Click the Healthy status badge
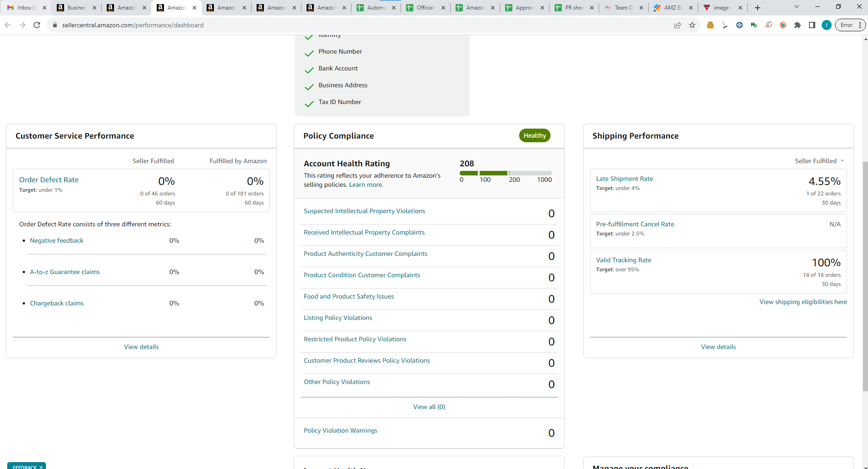Image resolution: width=868 pixels, height=469 pixels. [x=535, y=135]
